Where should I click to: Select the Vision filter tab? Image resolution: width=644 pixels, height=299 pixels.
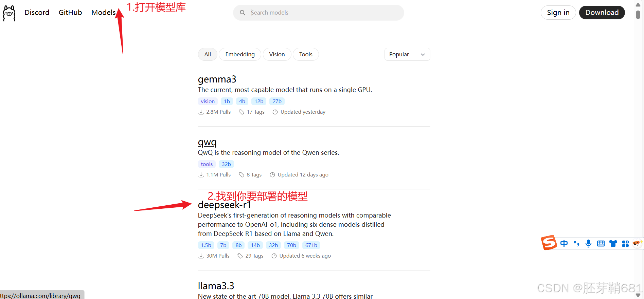277,54
